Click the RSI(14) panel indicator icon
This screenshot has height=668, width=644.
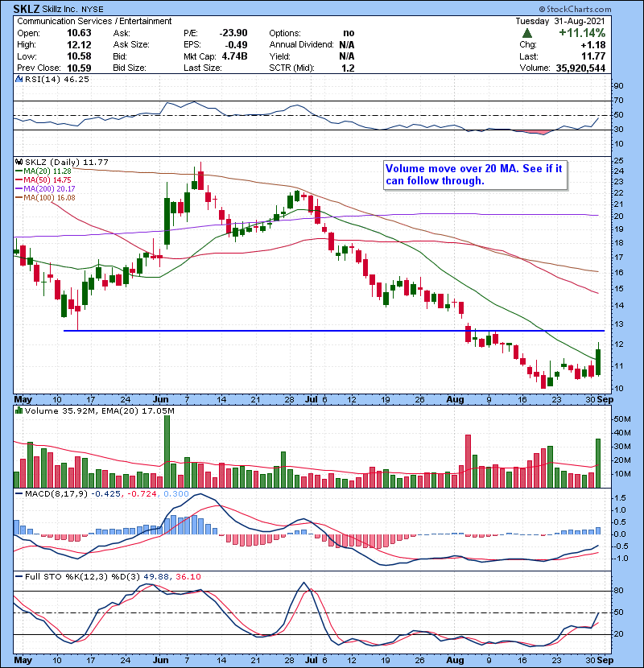[19, 79]
